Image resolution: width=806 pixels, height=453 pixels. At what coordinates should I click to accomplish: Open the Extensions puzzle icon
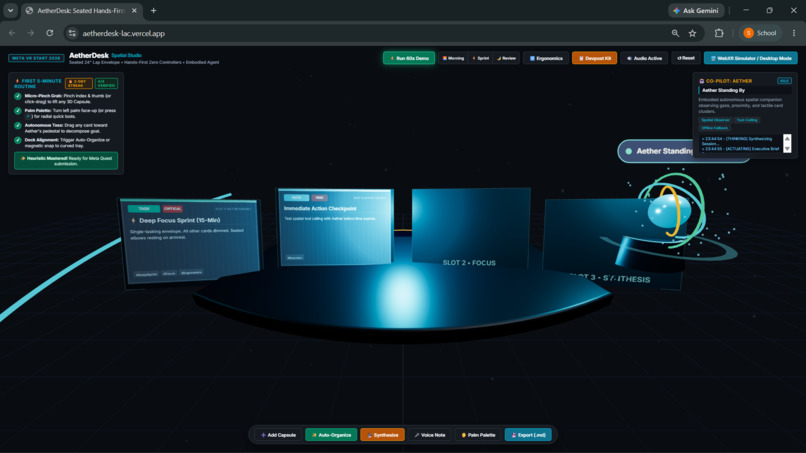click(719, 33)
